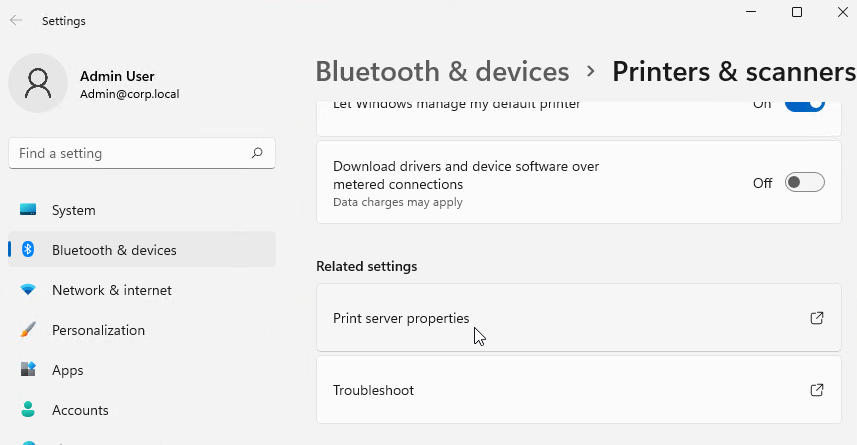Click the Network & internet wifi icon
This screenshot has width=857, height=445.
(28, 290)
